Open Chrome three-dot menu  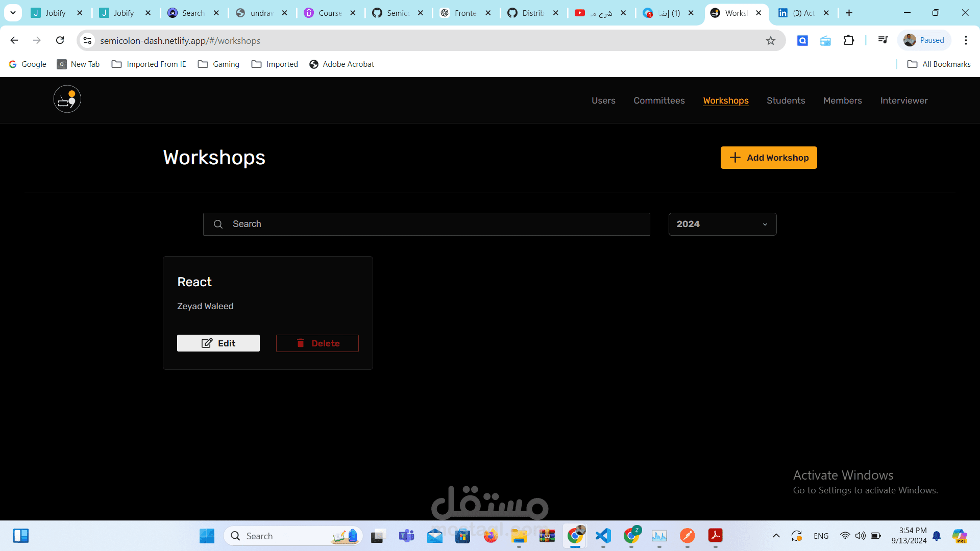coord(966,40)
